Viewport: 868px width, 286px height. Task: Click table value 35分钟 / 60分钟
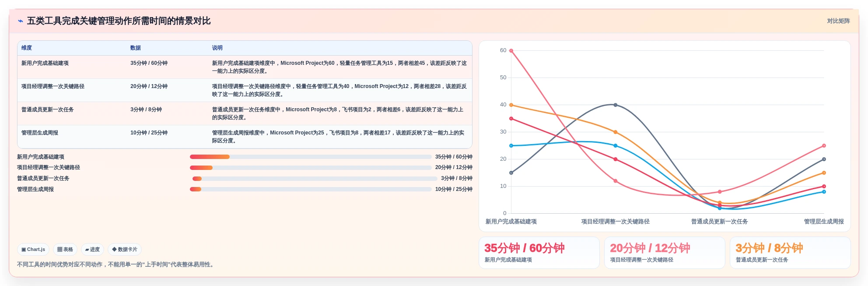[149, 63]
